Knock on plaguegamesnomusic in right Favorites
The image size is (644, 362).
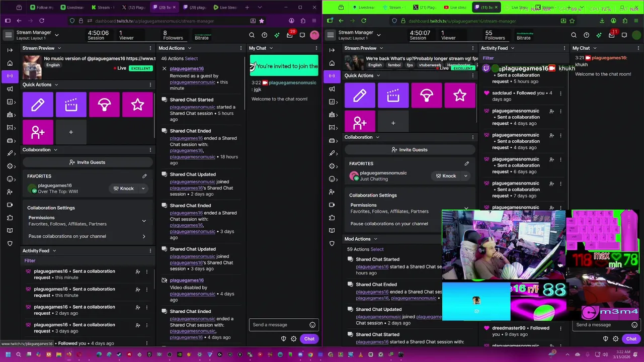pos(446,176)
